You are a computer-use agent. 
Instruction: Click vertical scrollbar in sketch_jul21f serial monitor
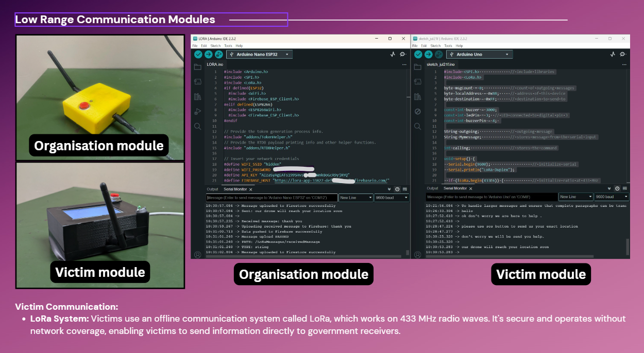point(627,247)
